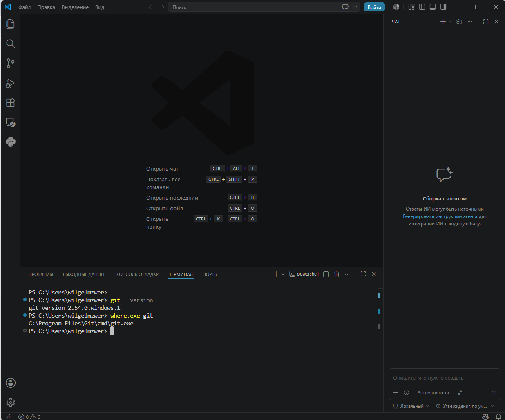Switch to the КОНСОЛЬ ОТЛАДКИ tab
505x420 pixels.
click(x=138, y=274)
